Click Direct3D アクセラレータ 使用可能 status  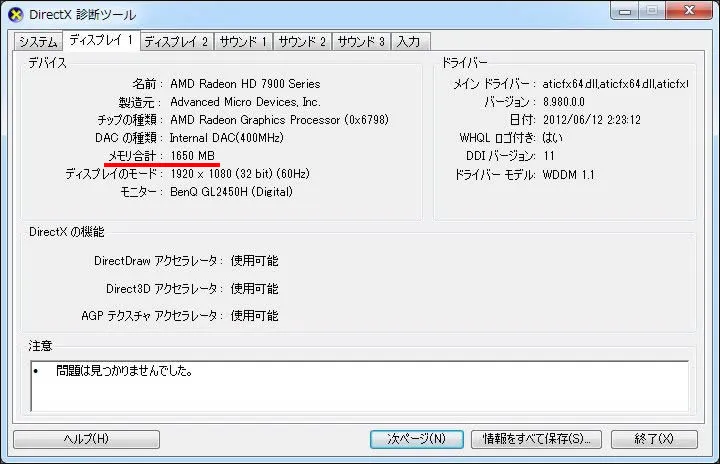254,289
